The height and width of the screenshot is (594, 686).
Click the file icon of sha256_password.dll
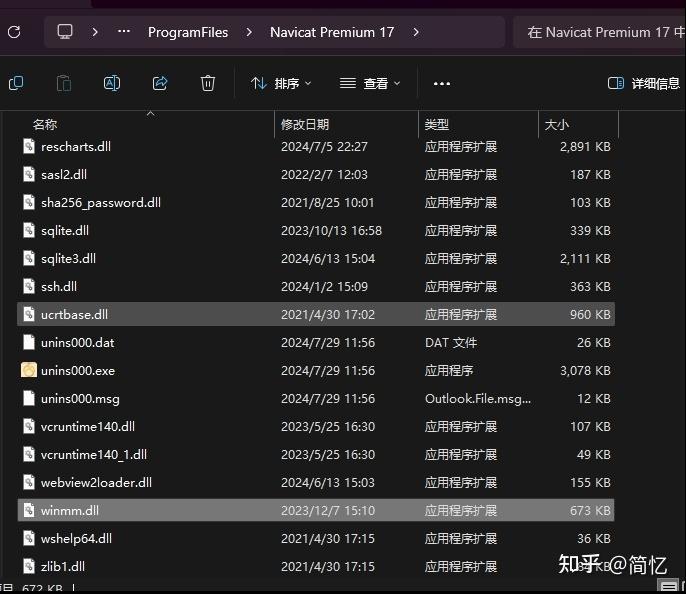coord(29,202)
